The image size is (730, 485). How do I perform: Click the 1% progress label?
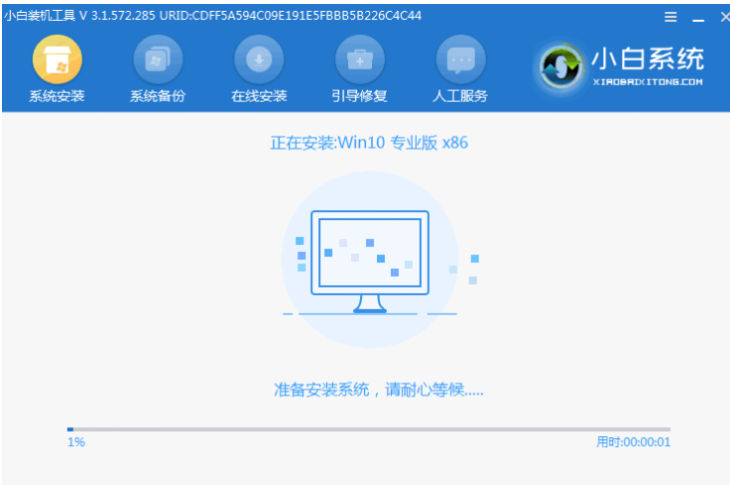pyautogui.click(x=76, y=442)
